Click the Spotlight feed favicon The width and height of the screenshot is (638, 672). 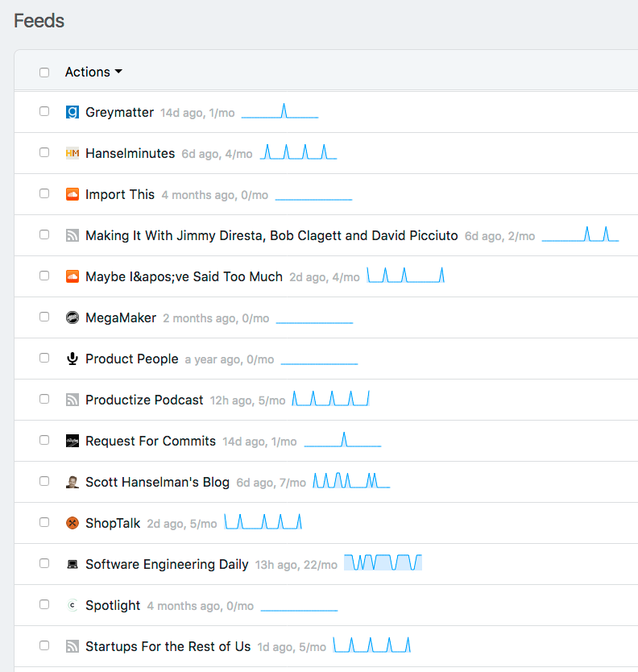tap(72, 605)
